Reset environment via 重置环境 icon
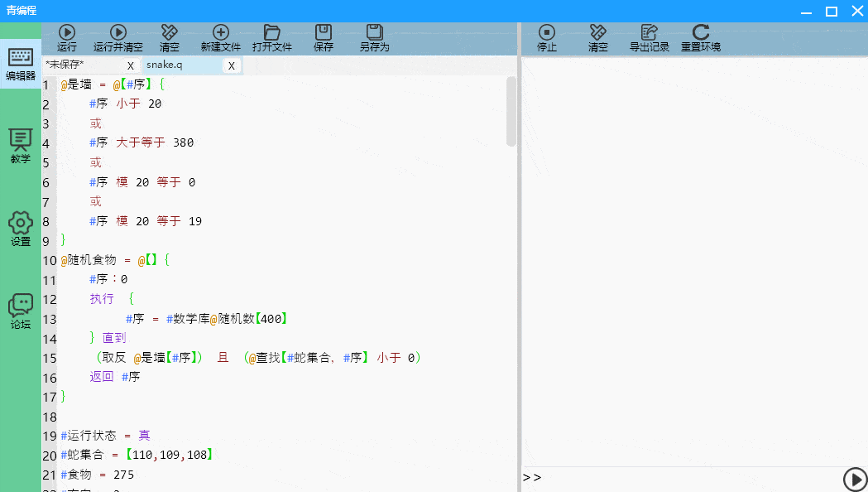Viewport: 868px width, 492px height. coord(701,38)
